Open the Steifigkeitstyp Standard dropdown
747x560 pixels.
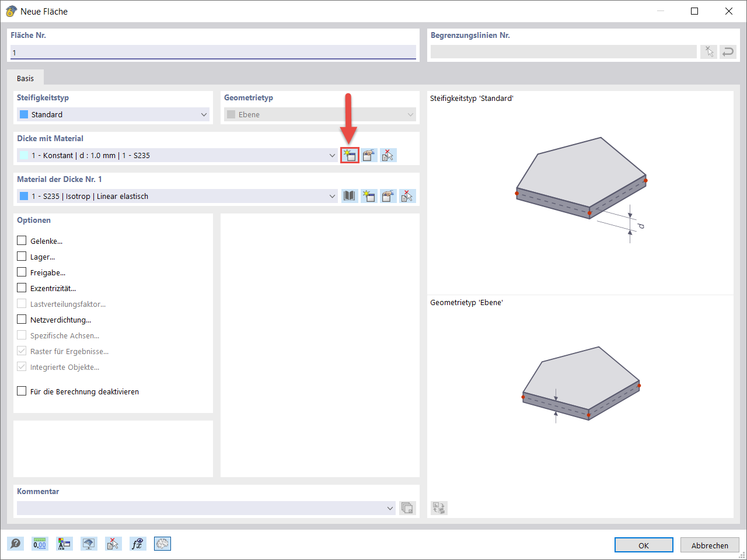tap(204, 114)
